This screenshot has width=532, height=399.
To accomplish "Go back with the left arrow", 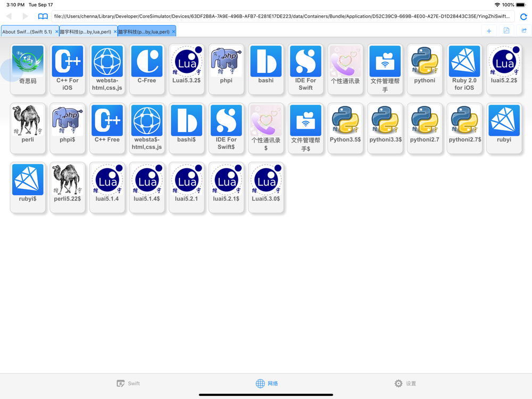I will [9, 16].
